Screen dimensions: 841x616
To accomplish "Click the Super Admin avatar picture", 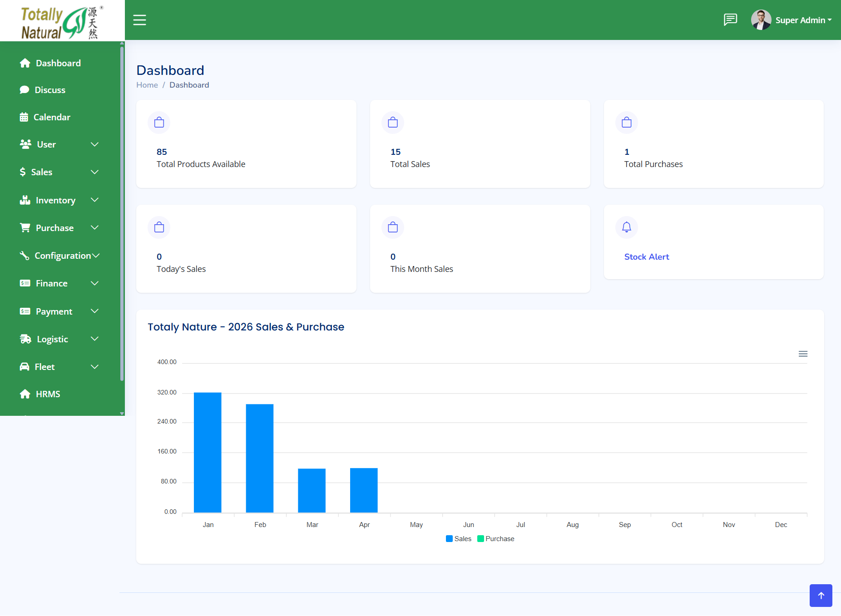I will point(761,20).
